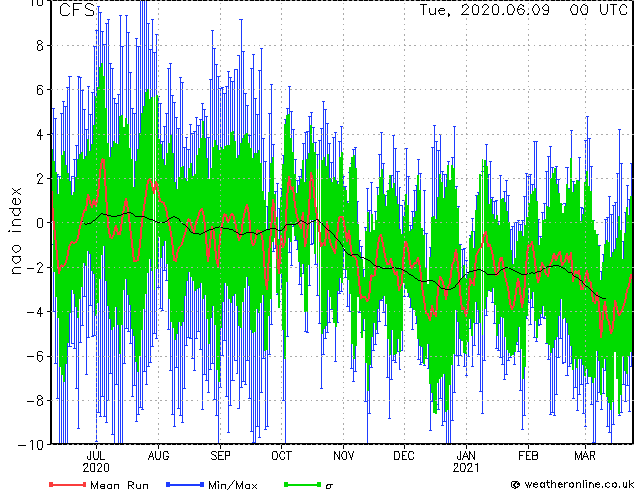Viewport: 634px width, 490px height.
Task: Click the y-axis value -8
Action: [x=35, y=401]
